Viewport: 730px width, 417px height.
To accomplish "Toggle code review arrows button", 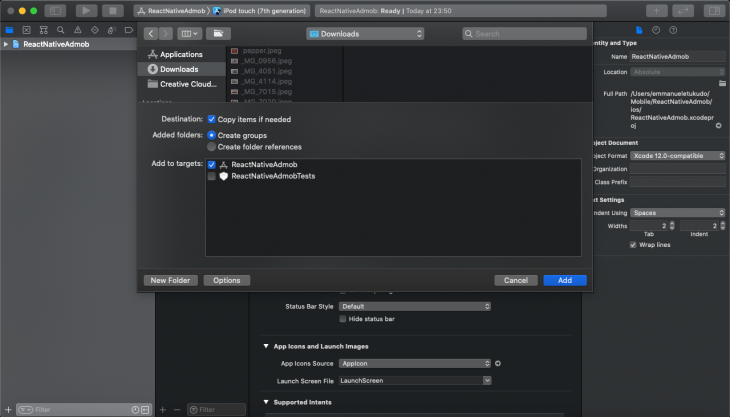I will pyautogui.click(x=683, y=11).
